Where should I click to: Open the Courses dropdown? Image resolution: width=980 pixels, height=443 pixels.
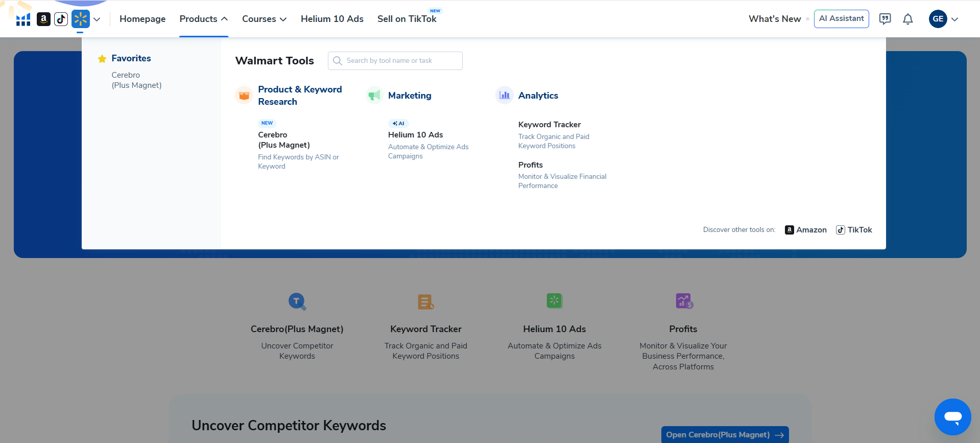tap(264, 19)
